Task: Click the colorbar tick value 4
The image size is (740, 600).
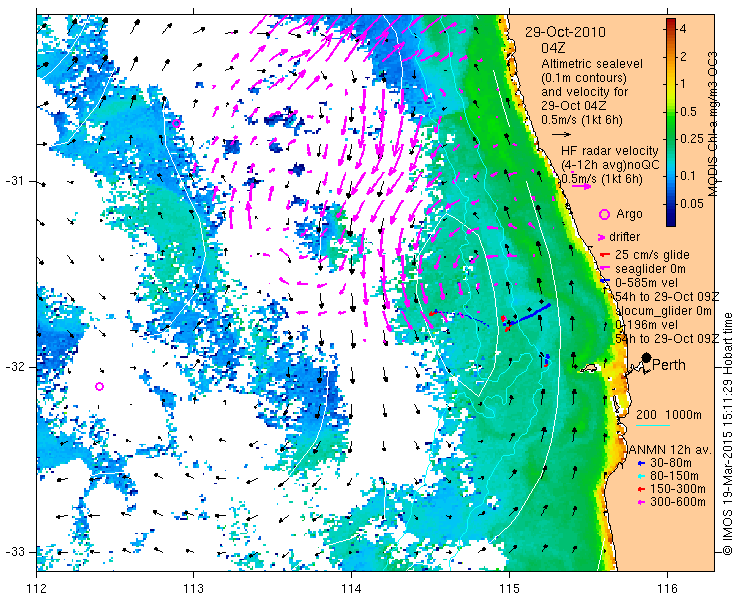Action: [682, 29]
